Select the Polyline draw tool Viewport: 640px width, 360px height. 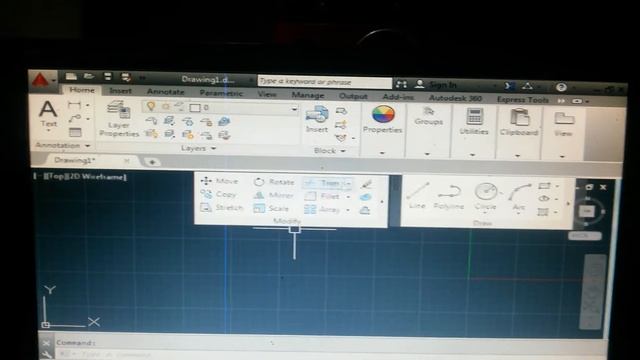pyautogui.click(x=449, y=197)
